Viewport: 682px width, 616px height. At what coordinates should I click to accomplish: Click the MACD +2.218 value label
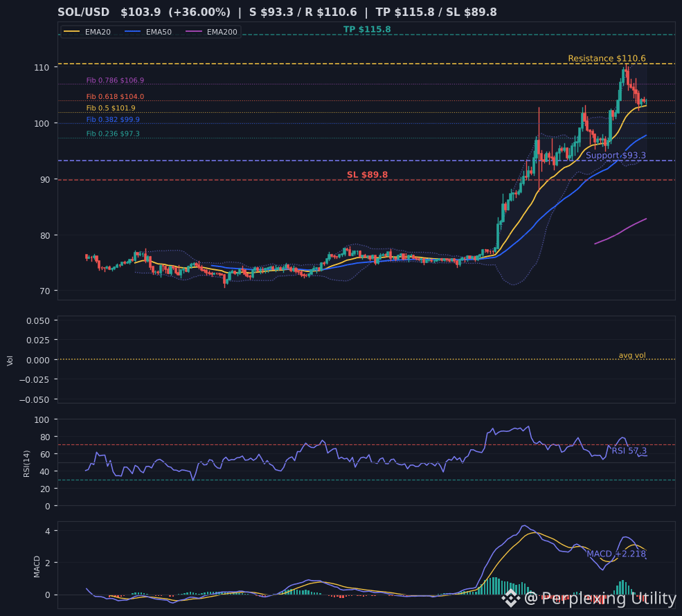tap(616, 554)
